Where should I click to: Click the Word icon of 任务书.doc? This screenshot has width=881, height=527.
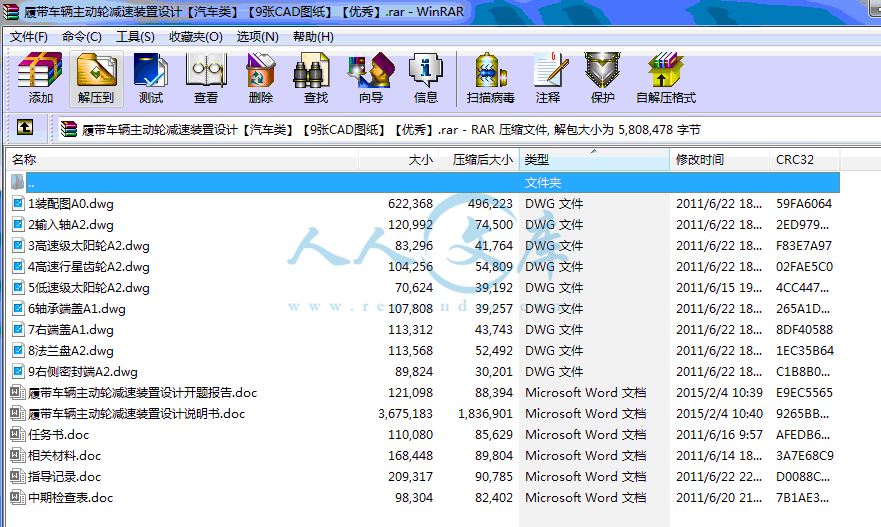[x=18, y=434]
